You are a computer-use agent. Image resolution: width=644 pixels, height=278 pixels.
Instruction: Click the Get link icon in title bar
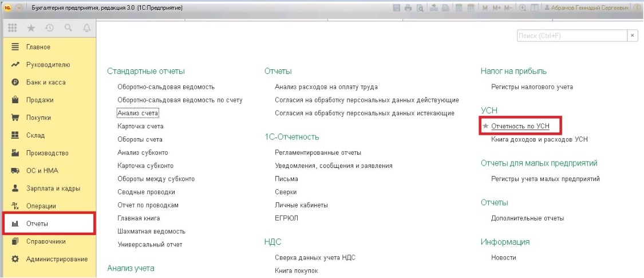point(434,8)
